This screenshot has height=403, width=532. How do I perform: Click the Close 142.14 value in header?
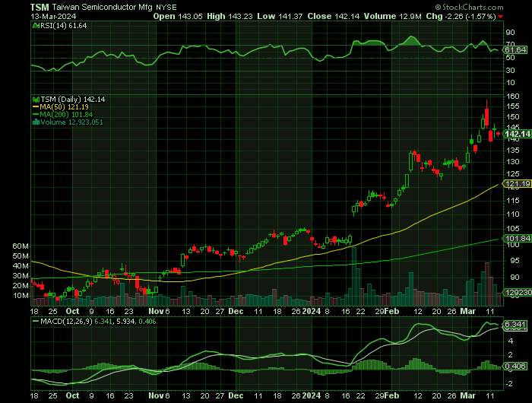coord(334,16)
